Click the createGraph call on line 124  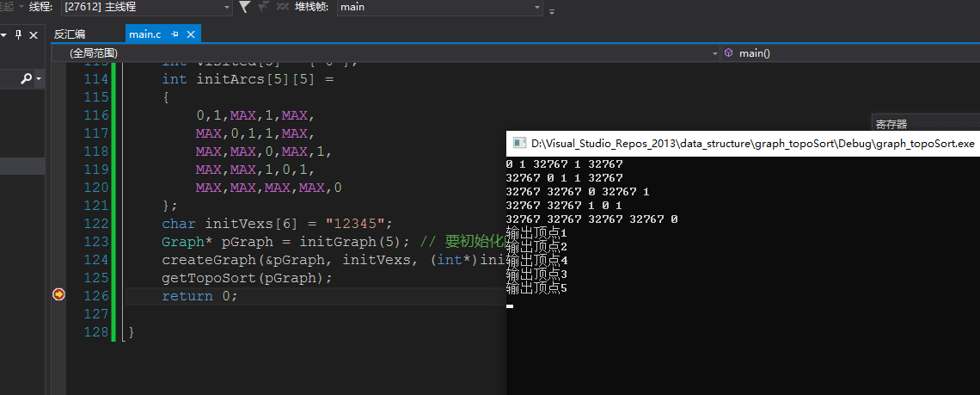pos(334,260)
